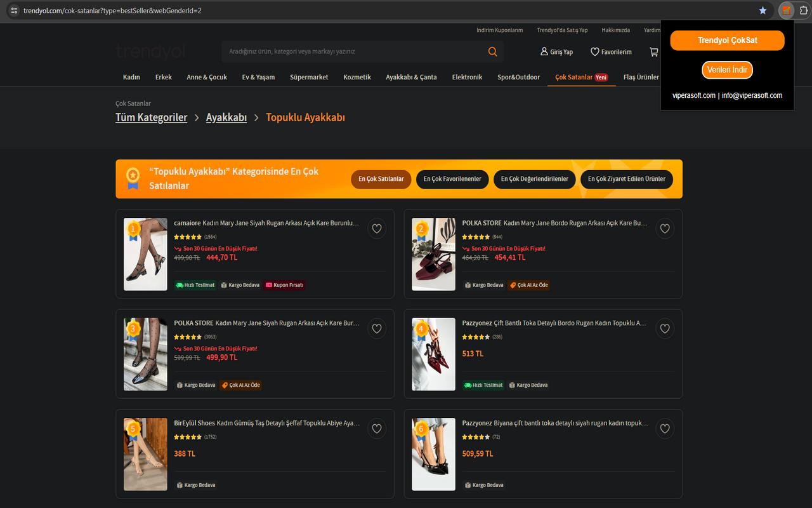This screenshot has height=508, width=812.
Task: Click inside the product search field
Action: point(349,51)
